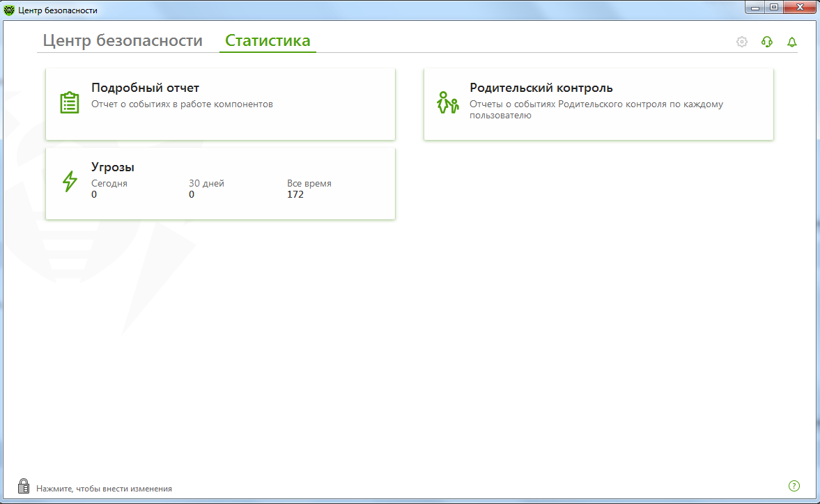Click Отчет о событиях в работе компонентов description

coord(182,104)
